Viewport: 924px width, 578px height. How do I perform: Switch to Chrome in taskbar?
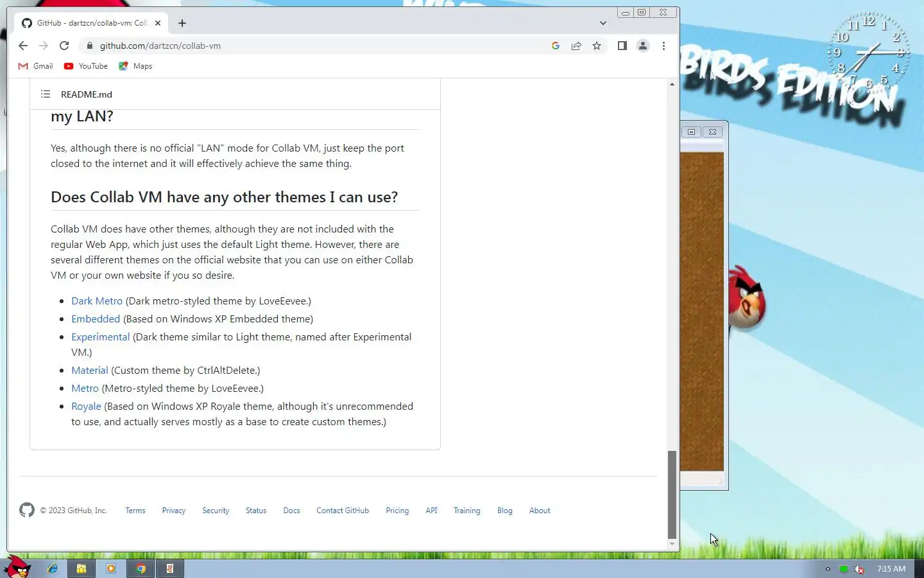[141, 568]
